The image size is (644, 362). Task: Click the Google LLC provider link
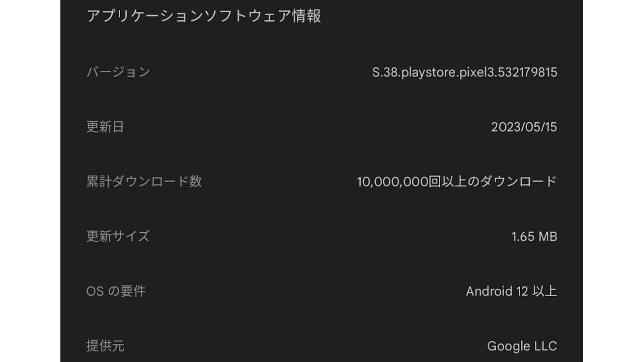pyautogui.click(x=522, y=346)
